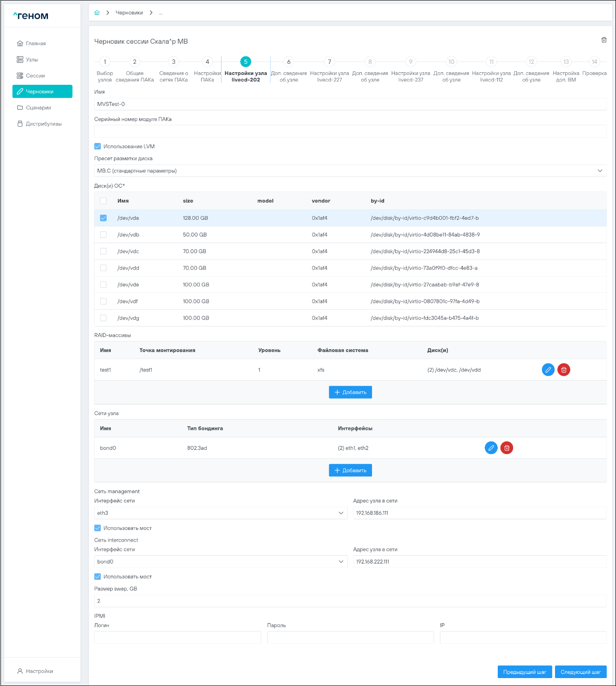Delete the test1 RAID array
616x686 pixels.
(x=563, y=370)
